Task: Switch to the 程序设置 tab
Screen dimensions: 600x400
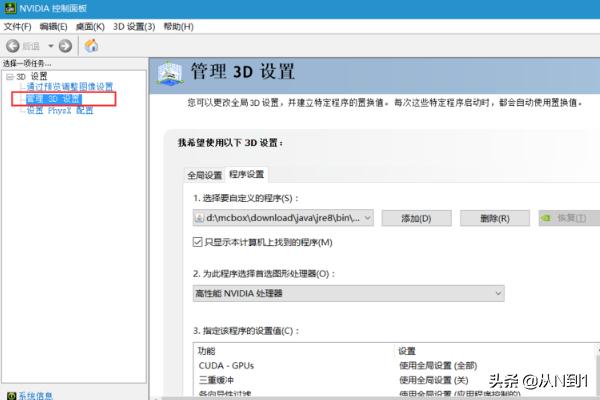Action: pos(246,175)
